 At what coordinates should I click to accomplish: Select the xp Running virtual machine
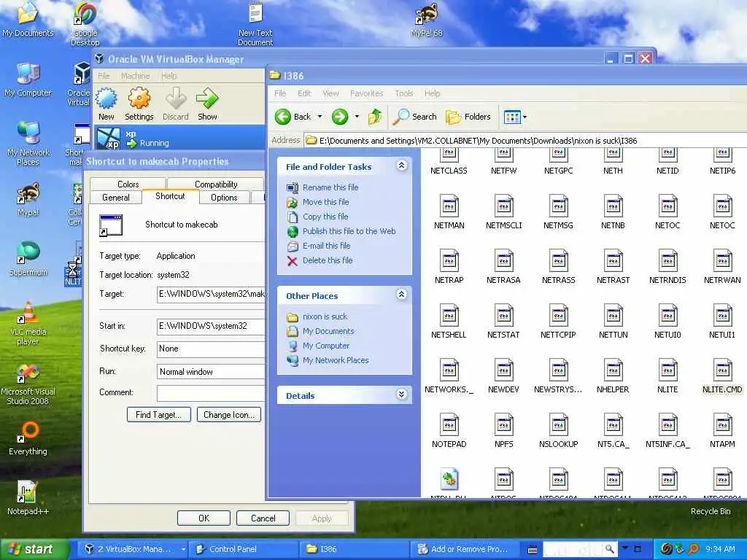(179, 138)
